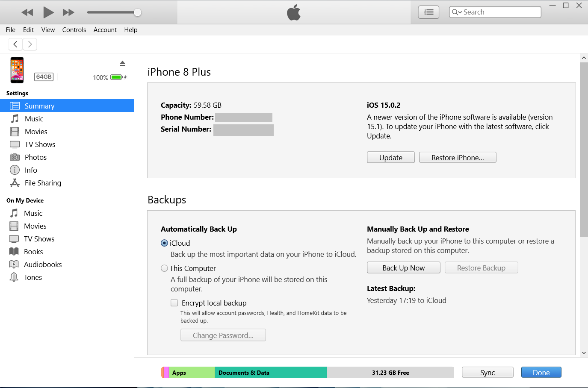The image size is (588, 388).
Task: Click the File Sharing apps icon
Action: [x=15, y=183]
